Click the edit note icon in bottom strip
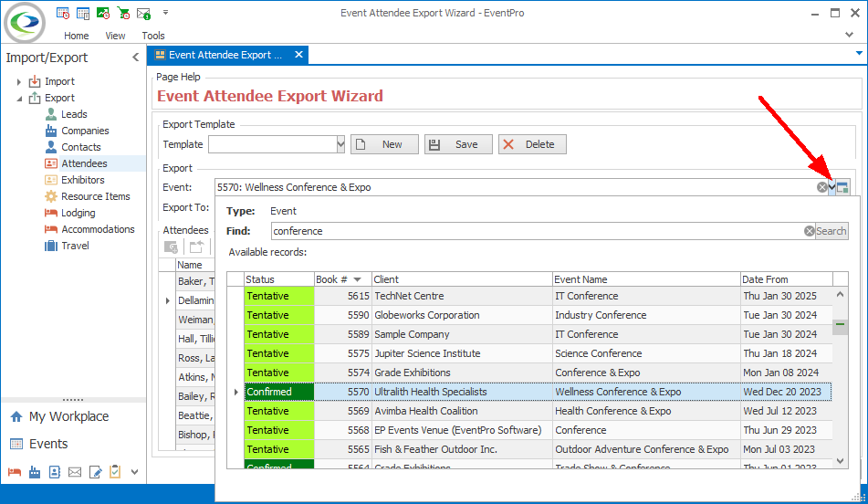868x504 pixels. 95,472
